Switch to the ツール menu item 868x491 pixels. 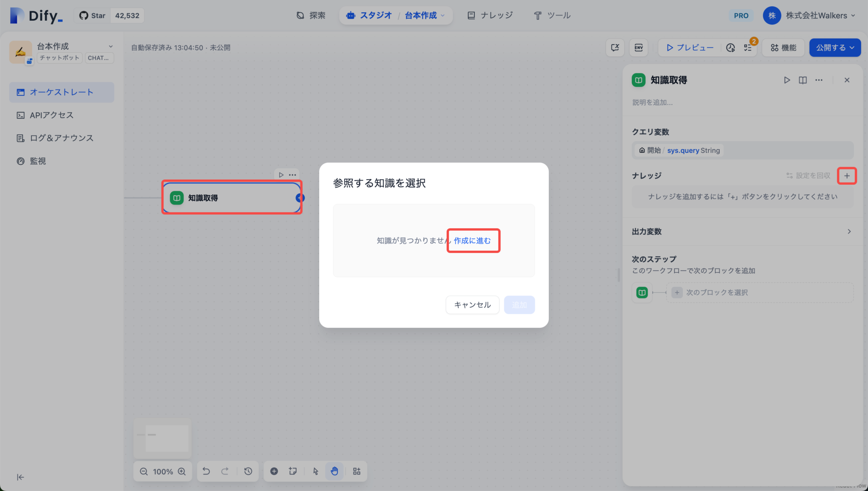[552, 15]
